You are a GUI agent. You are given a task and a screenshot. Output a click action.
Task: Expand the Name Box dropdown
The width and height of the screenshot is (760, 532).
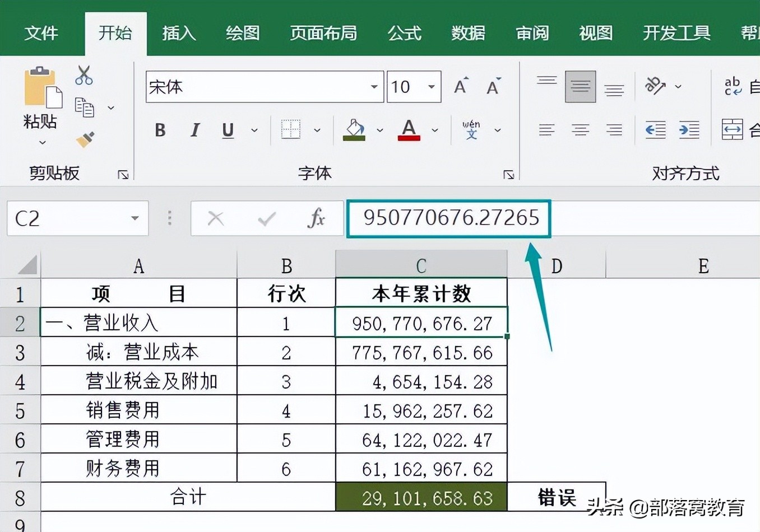(135, 218)
